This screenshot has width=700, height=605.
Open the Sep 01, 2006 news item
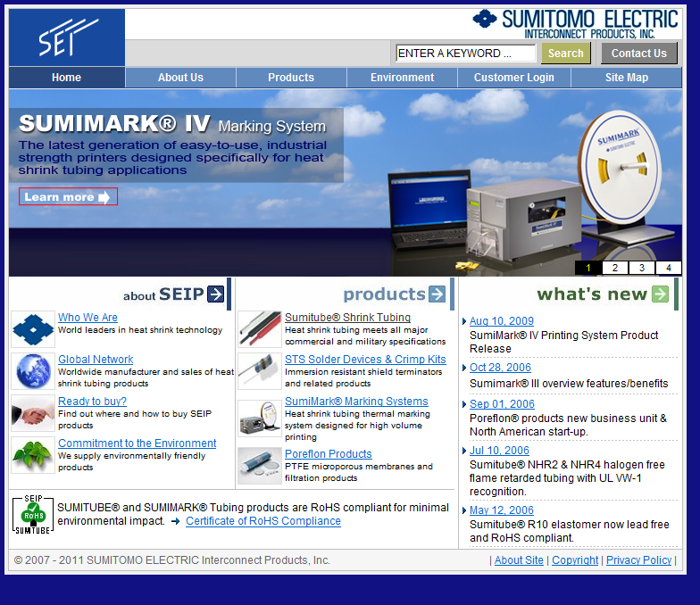point(502,404)
